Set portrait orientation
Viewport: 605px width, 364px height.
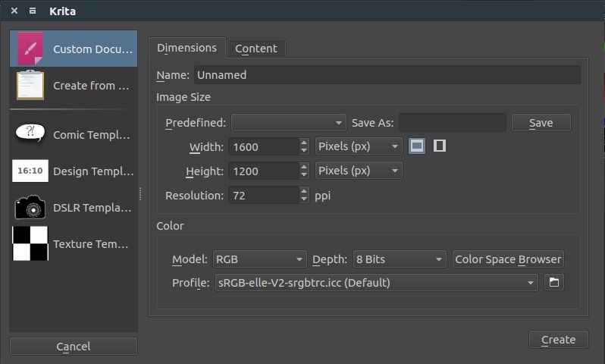440,146
